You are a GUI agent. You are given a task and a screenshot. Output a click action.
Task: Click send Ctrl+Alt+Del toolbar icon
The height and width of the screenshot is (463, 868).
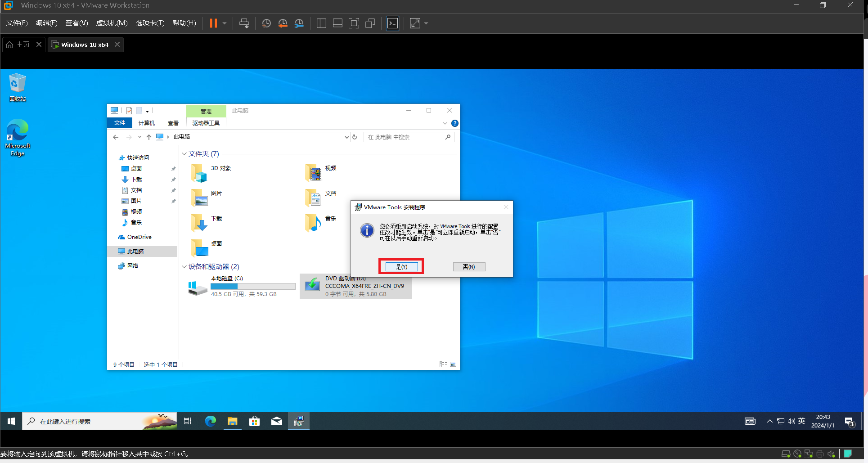[x=244, y=23]
